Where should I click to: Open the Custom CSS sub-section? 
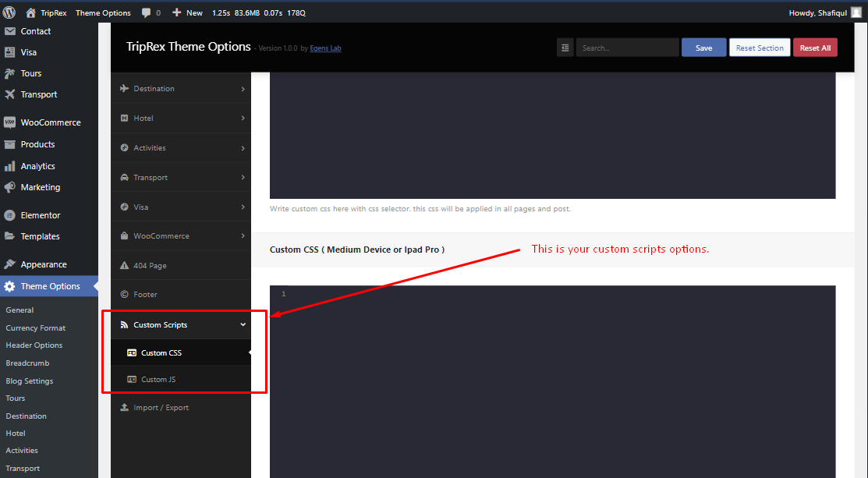(x=181, y=352)
